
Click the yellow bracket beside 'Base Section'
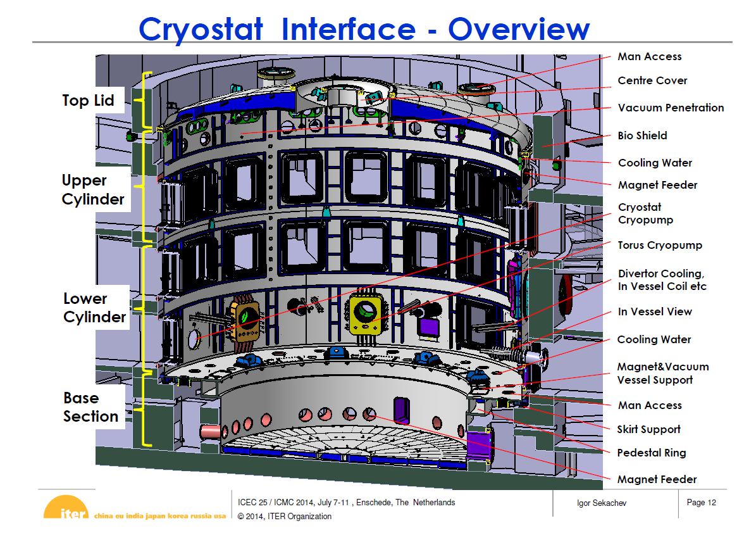coord(144,410)
